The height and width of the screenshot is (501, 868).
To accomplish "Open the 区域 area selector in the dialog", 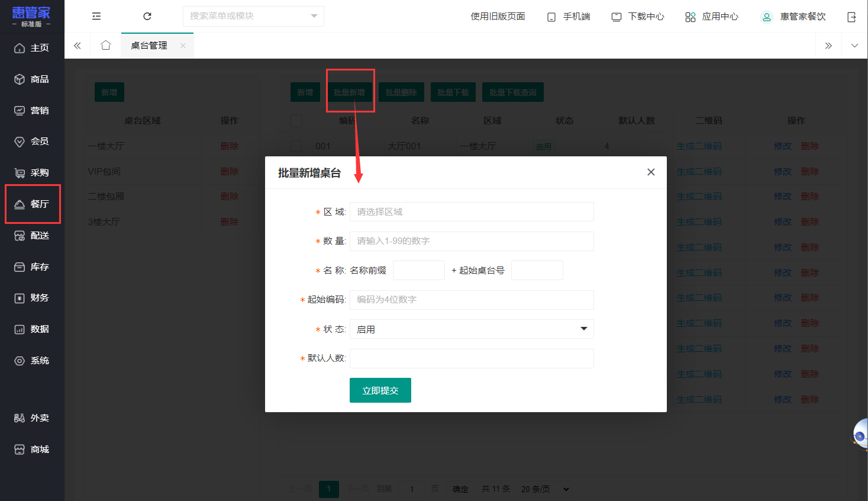I will pos(472,212).
